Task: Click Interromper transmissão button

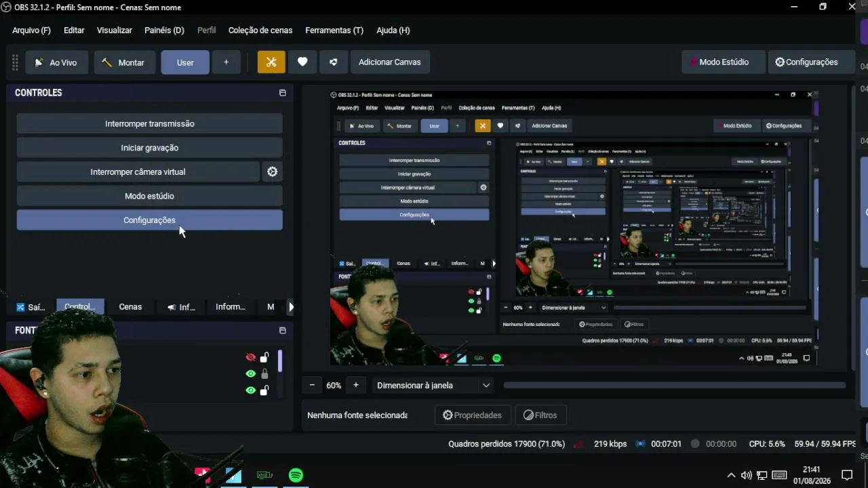Action: tap(149, 124)
